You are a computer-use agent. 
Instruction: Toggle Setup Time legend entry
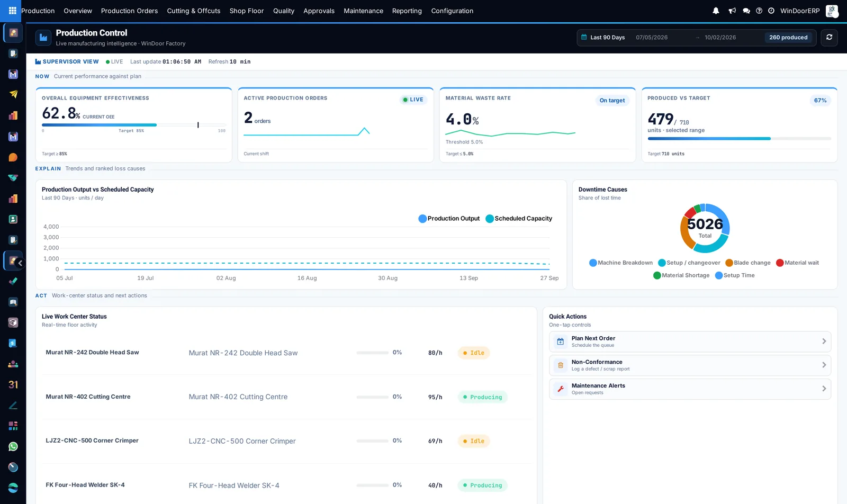point(735,275)
